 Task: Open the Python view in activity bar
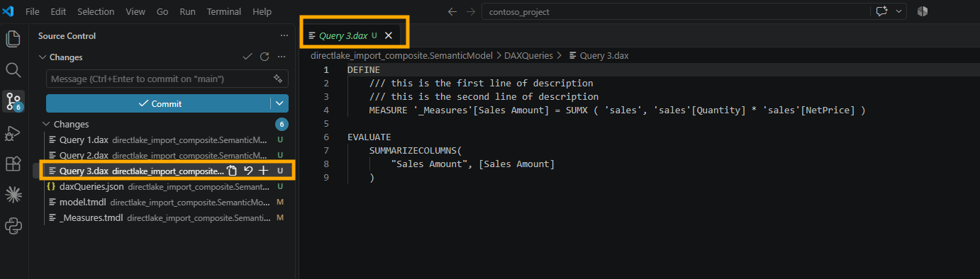tap(13, 226)
